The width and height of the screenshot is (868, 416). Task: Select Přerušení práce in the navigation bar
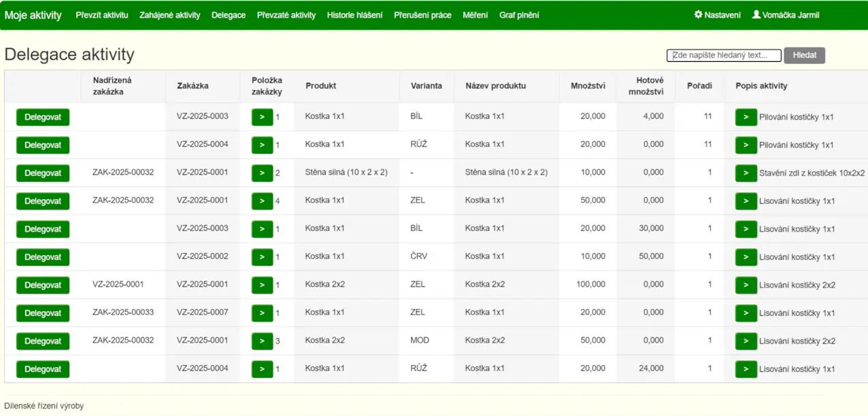click(422, 15)
